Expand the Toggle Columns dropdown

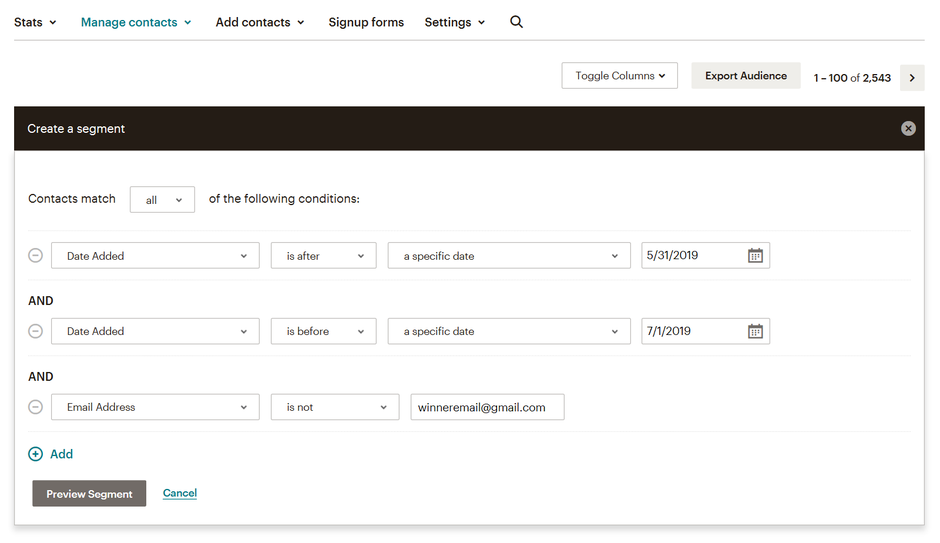(619, 76)
